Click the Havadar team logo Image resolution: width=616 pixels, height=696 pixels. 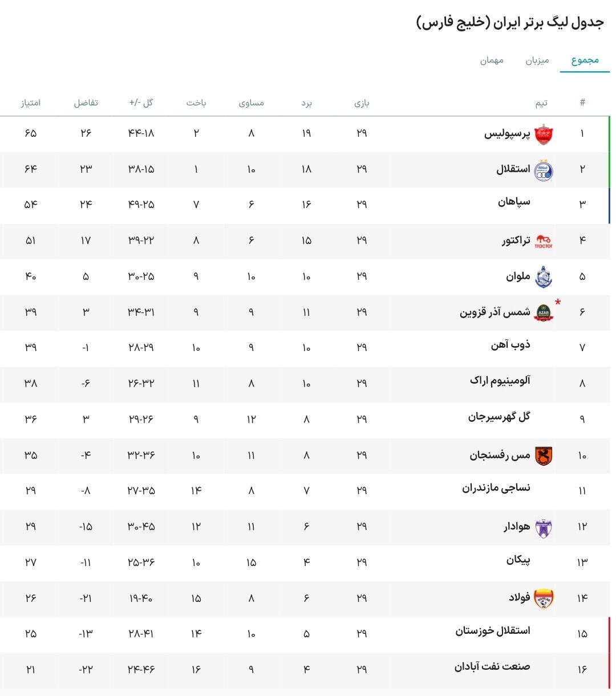coord(544,527)
